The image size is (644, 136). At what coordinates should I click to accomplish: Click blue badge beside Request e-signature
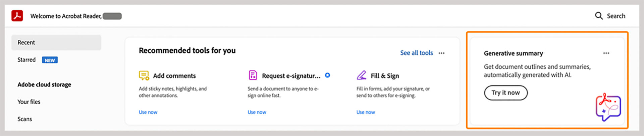point(328,75)
